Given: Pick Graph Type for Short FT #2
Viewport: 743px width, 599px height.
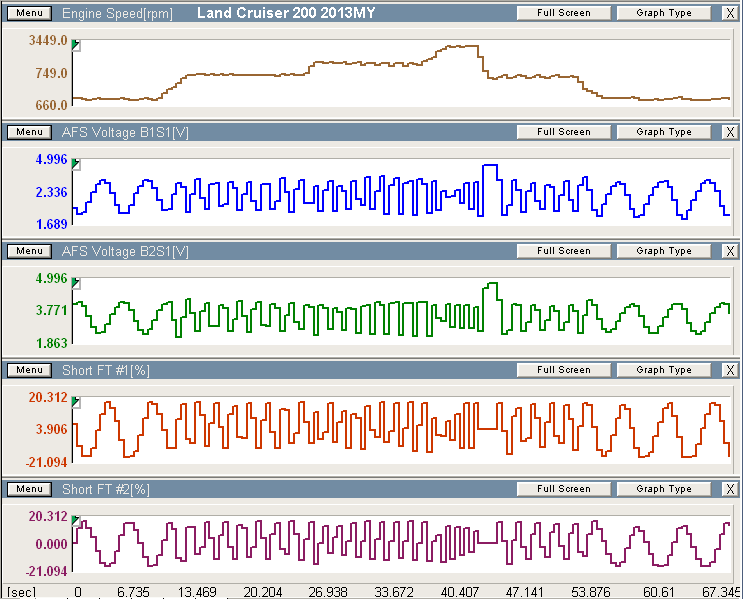Looking at the screenshot, I should tap(663, 489).
